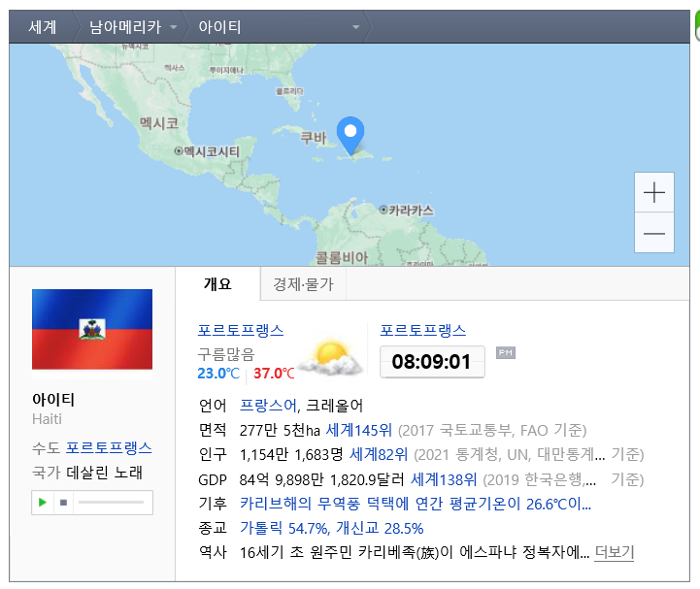
Task: Click the 콜롬비아 label on the map
Action: pos(342,257)
